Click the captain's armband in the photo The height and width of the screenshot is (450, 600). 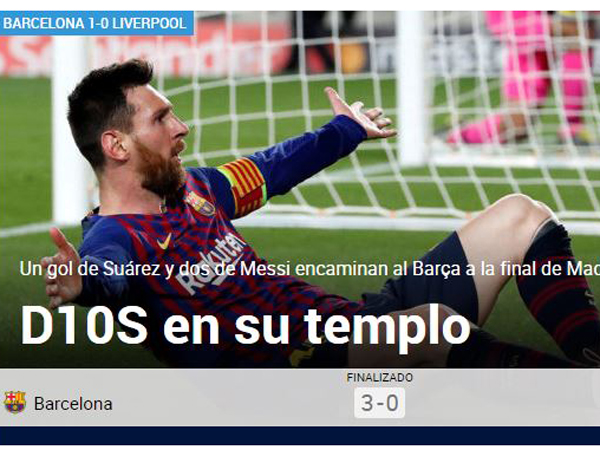click(243, 186)
